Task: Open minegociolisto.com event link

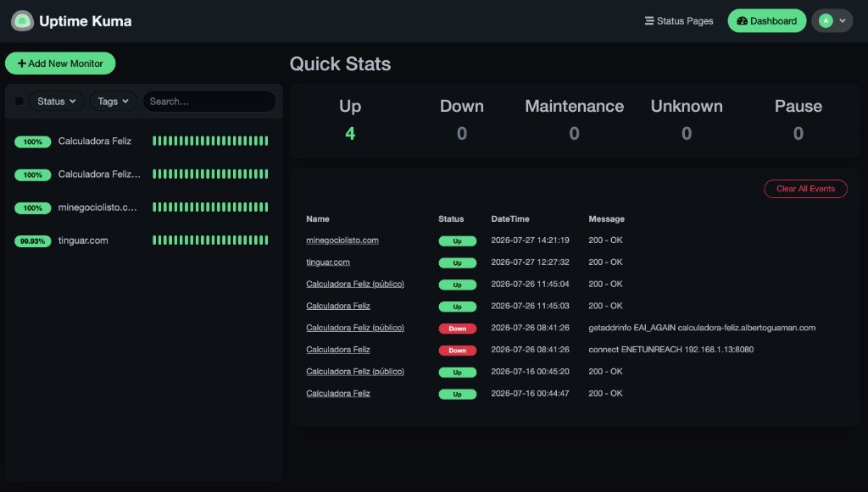Action: (342, 240)
